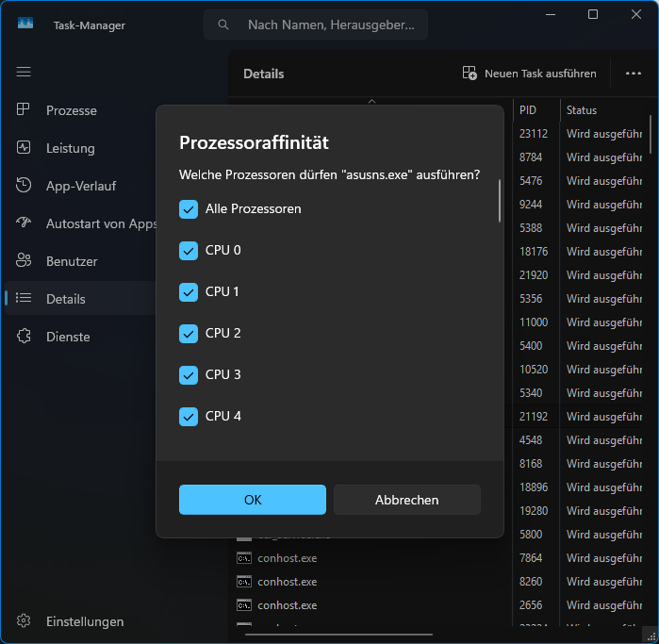Viewport: 659px width, 644px height.
Task: Click the processor list scrollbar in the dialog
Action: pyautogui.click(x=500, y=201)
